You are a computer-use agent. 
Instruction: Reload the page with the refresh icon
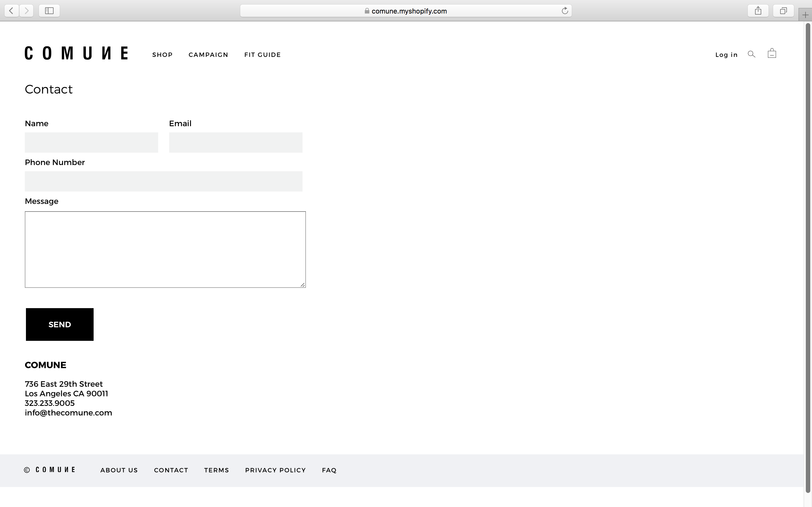[x=565, y=11]
